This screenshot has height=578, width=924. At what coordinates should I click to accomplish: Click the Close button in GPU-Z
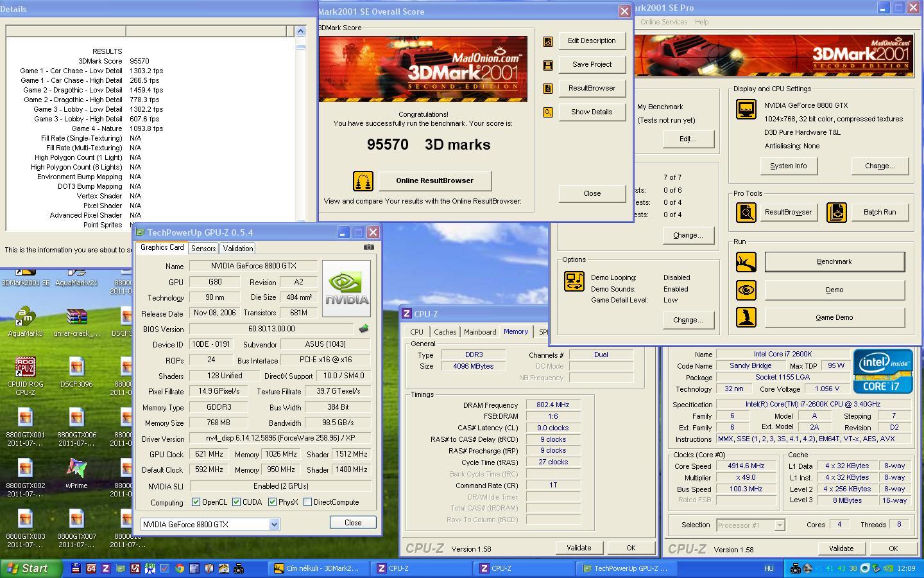[353, 523]
